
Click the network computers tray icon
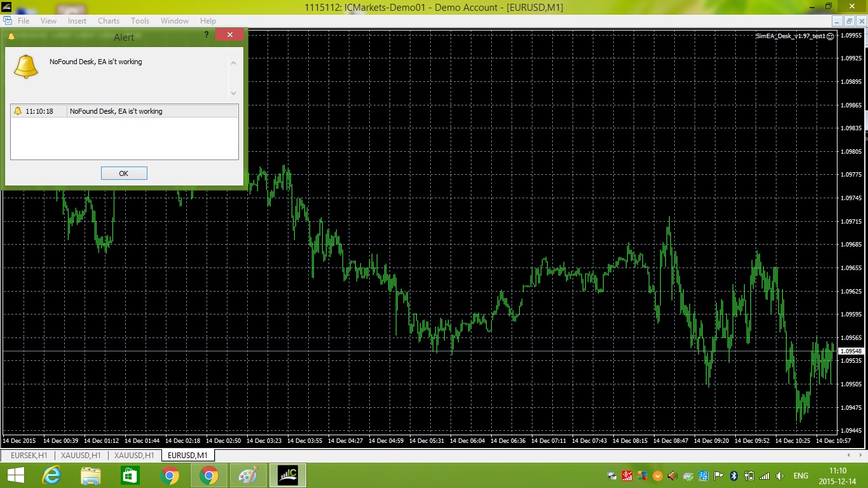click(x=612, y=475)
